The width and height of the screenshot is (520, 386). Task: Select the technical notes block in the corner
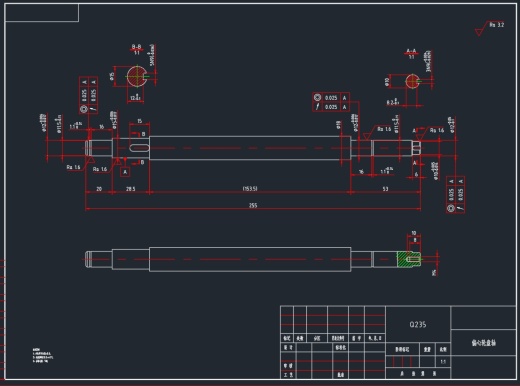43,355
